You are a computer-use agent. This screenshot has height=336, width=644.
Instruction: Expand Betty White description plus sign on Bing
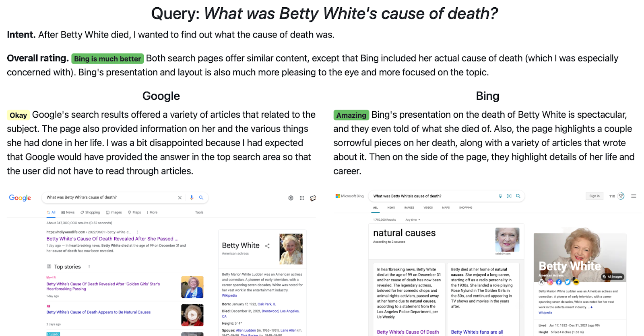point(591,307)
